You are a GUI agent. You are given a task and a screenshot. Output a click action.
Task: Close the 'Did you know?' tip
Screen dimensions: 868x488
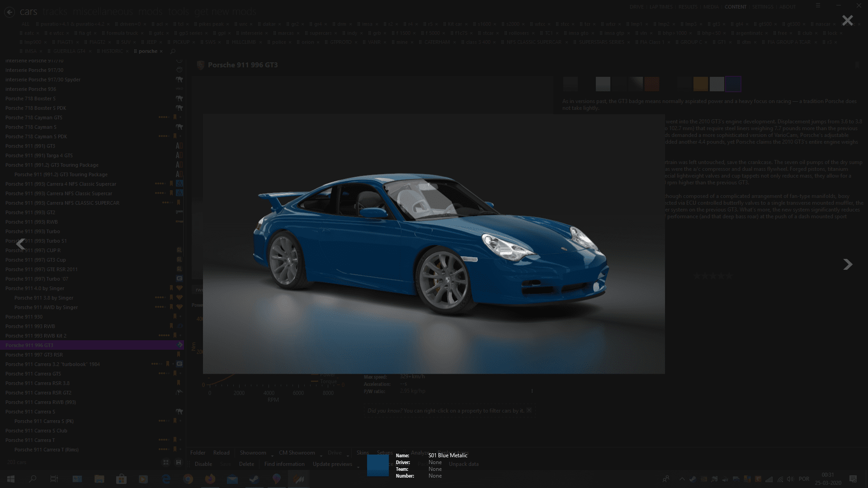point(529,410)
